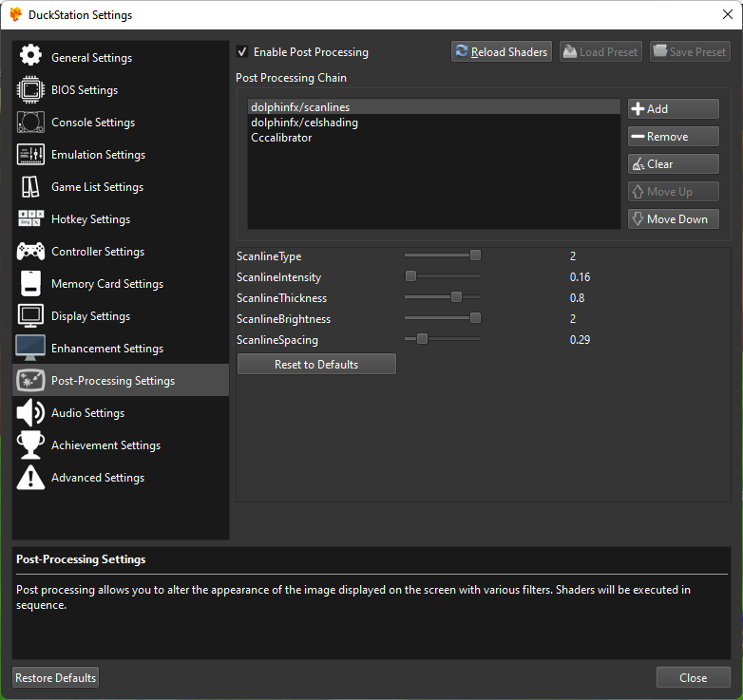
Task: Click the Advanced Settings warning icon
Action: pyautogui.click(x=30, y=477)
